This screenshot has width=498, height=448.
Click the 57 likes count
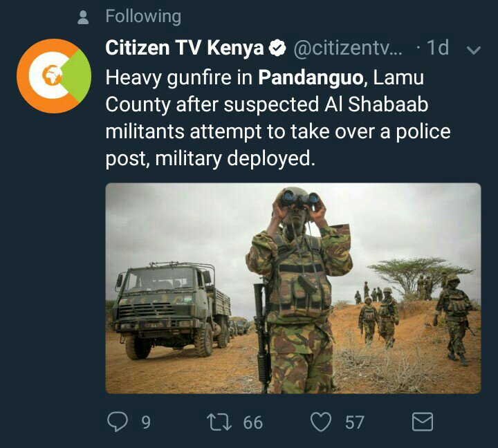(x=355, y=422)
